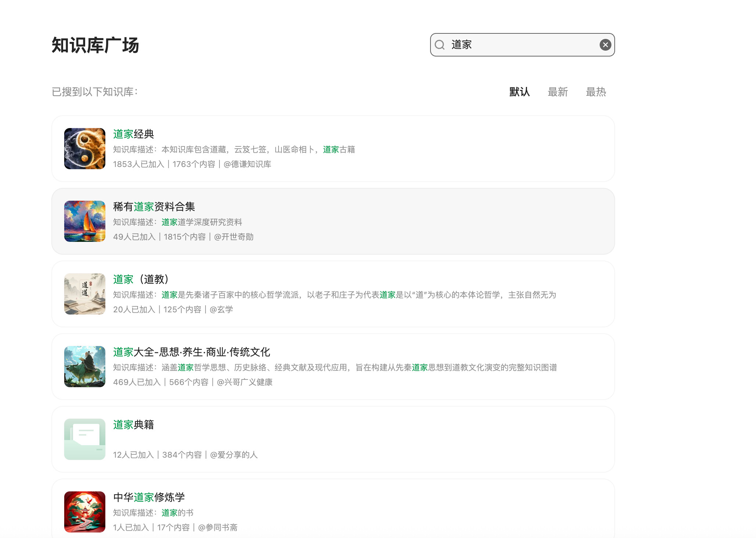Open the 道家大全 ox rider thumbnail
This screenshot has height=538, width=756.
(85, 367)
